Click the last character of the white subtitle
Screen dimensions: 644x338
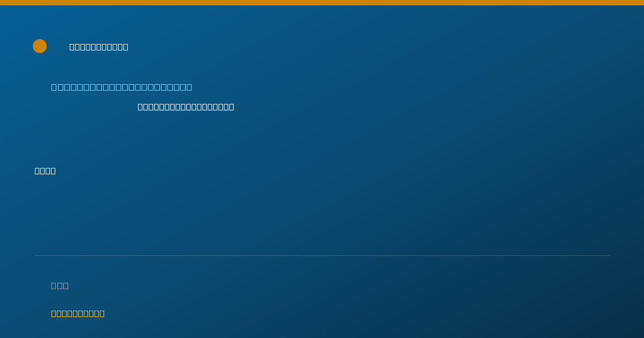(231, 107)
